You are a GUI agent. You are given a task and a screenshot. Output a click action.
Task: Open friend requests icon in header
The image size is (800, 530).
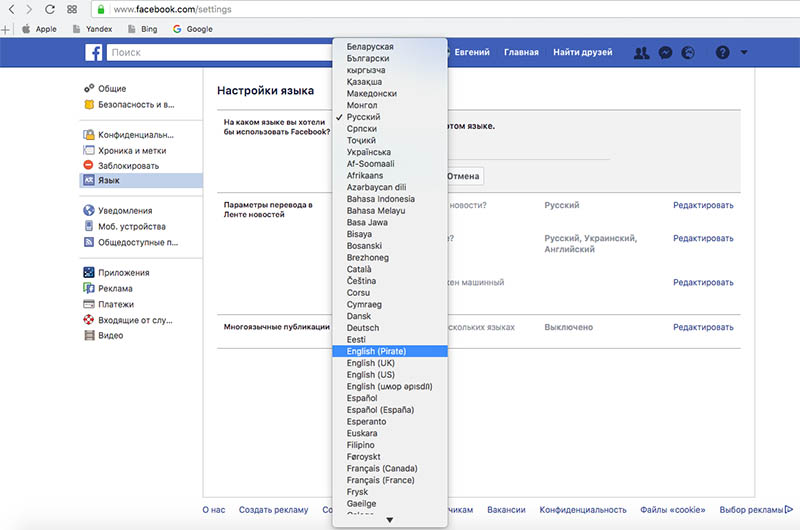pyautogui.click(x=641, y=52)
